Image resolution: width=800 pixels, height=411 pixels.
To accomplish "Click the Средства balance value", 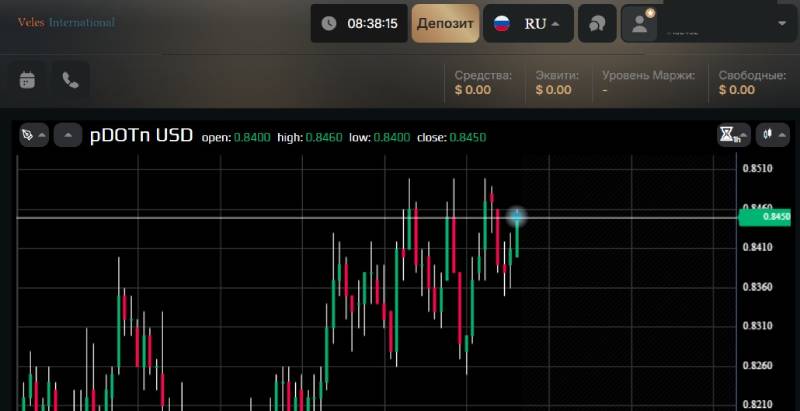I will (473, 90).
